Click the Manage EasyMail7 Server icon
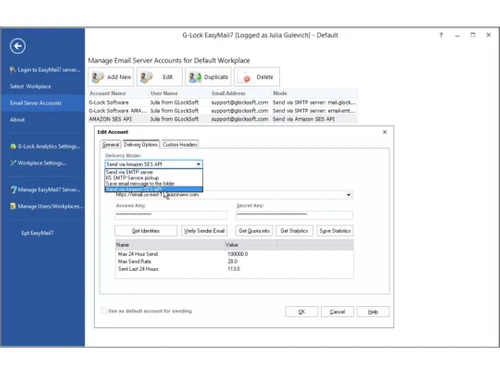 click(13, 190)
